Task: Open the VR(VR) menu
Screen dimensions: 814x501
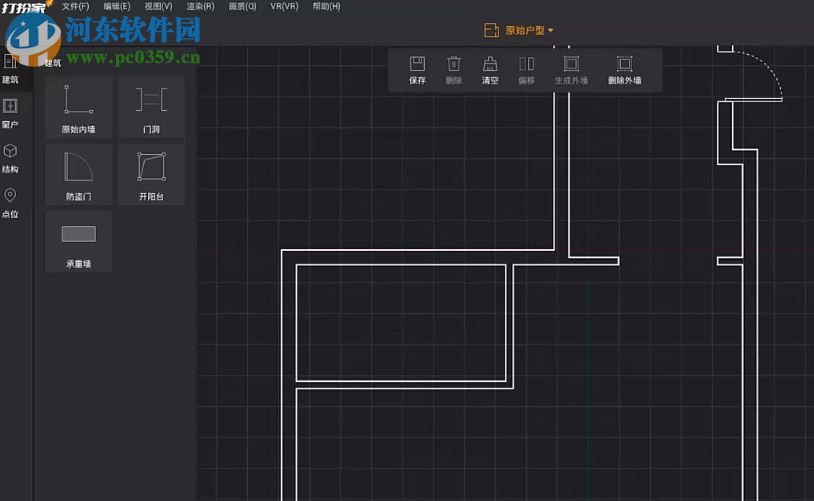Action: click(x=284, y=6)
